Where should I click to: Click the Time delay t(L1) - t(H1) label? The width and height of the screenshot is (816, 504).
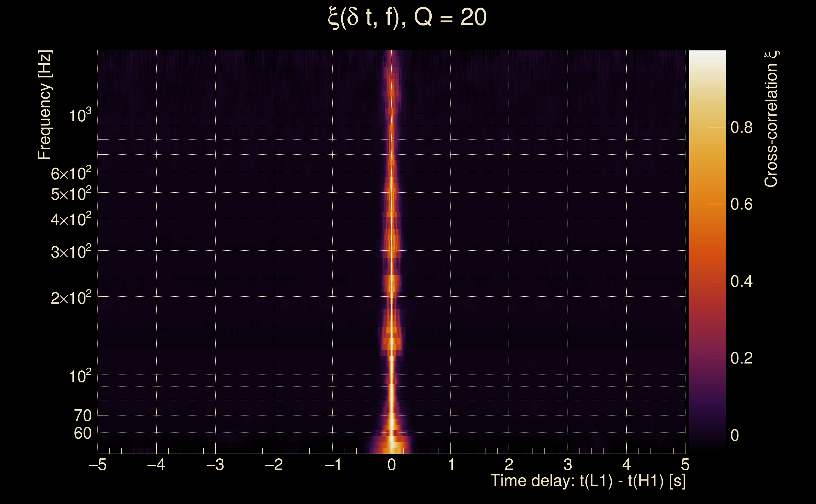588,481
